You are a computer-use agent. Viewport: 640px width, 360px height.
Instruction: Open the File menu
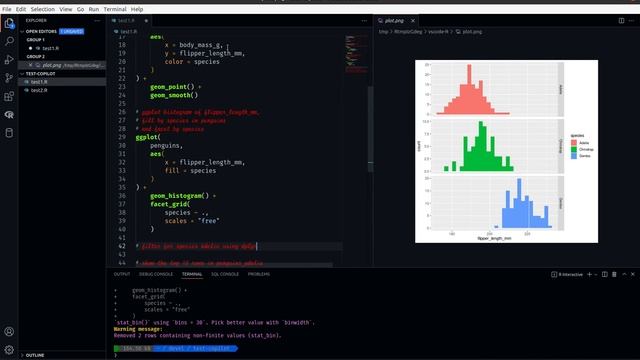coord(7,9)
